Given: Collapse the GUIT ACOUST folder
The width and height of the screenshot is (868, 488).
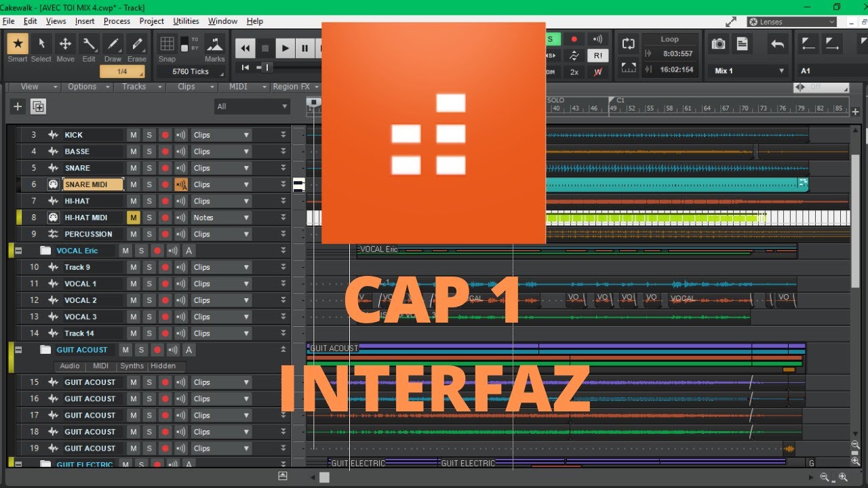Looking at the screenshot, I should [18, 350].
